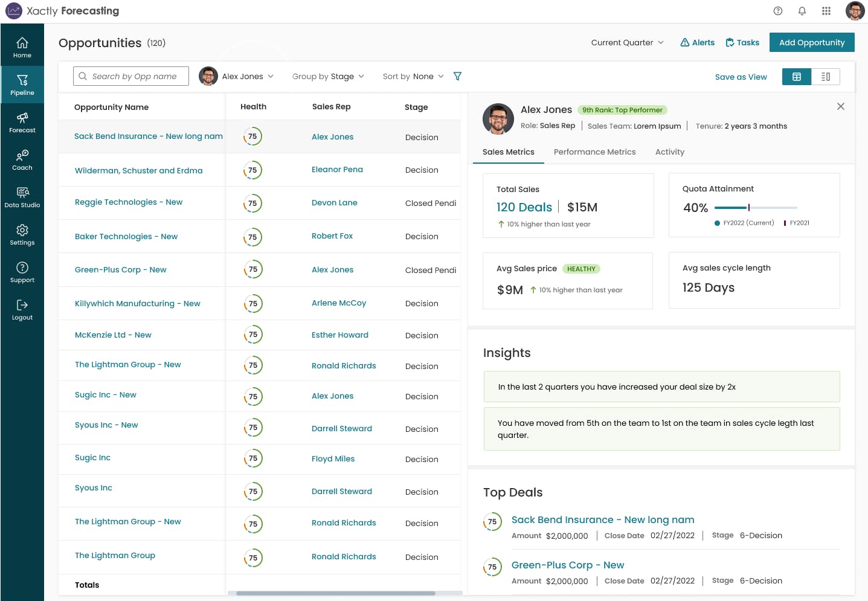Click Alex Jones panel profile photo

(498, 118)
